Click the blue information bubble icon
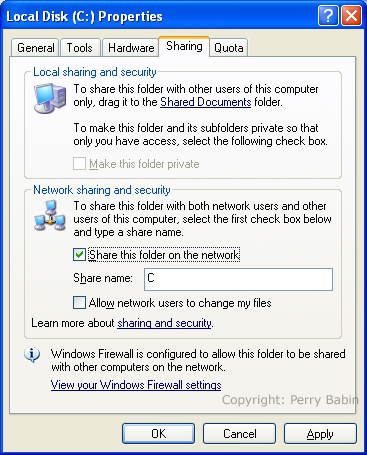 coord(32,355)
